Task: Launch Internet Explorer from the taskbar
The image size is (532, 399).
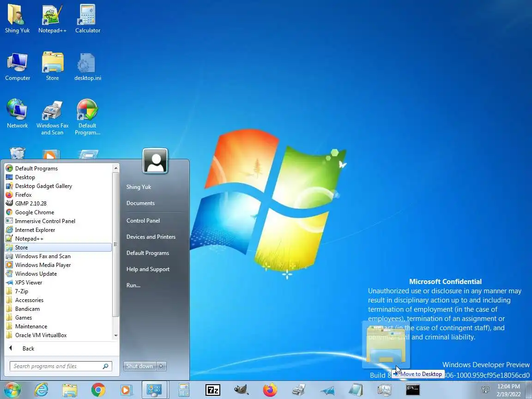Action: [42, 390]
